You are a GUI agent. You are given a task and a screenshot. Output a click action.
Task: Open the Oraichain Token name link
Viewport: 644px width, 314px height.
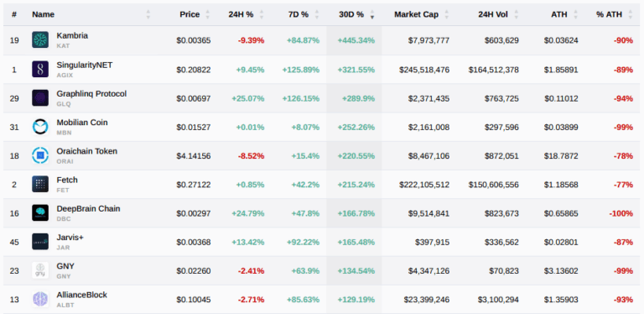click(87, 151)
